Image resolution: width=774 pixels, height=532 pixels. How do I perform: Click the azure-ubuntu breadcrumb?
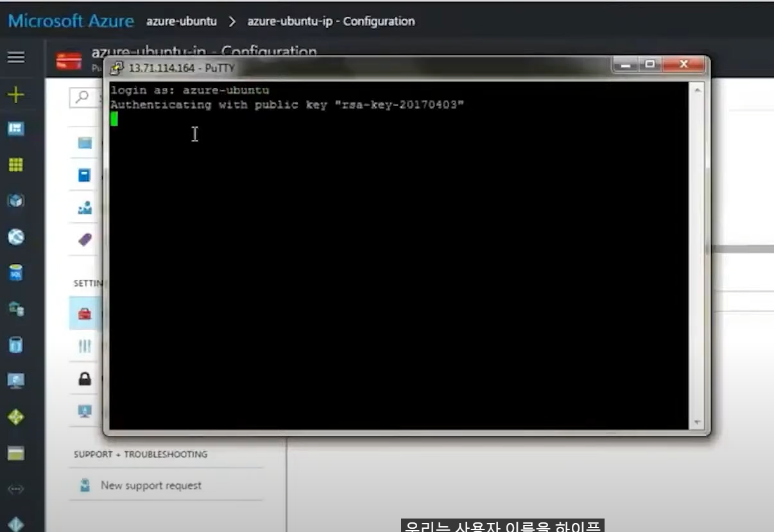pos(182,21)
